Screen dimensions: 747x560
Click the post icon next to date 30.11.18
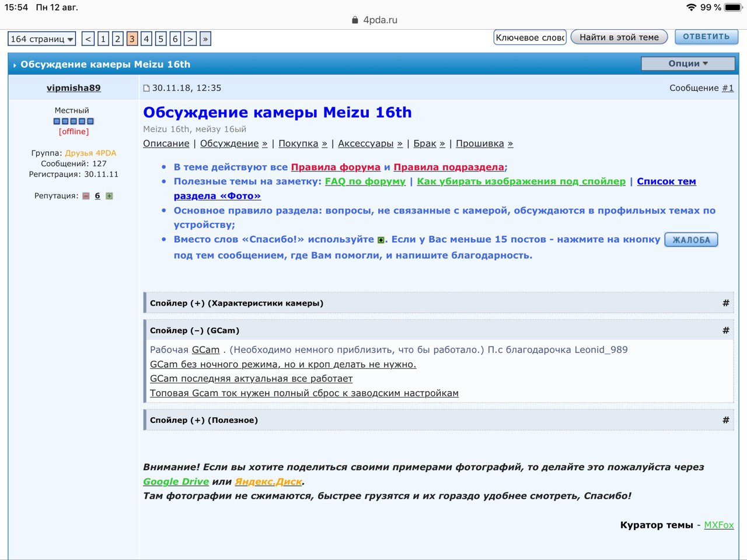146,89
